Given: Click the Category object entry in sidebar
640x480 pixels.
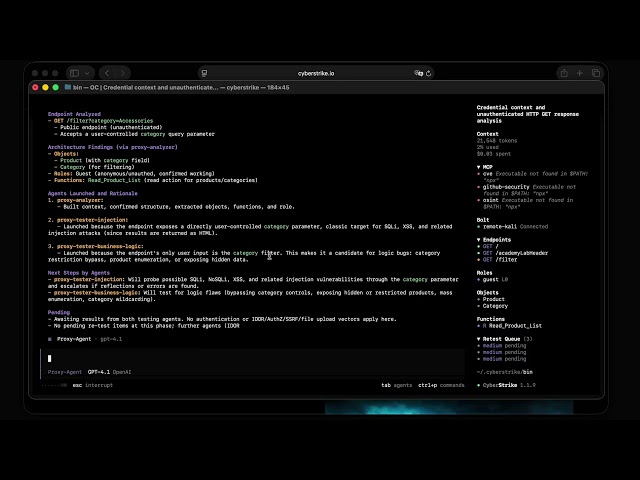Looking at the screenshot, I should coord(492,306).
